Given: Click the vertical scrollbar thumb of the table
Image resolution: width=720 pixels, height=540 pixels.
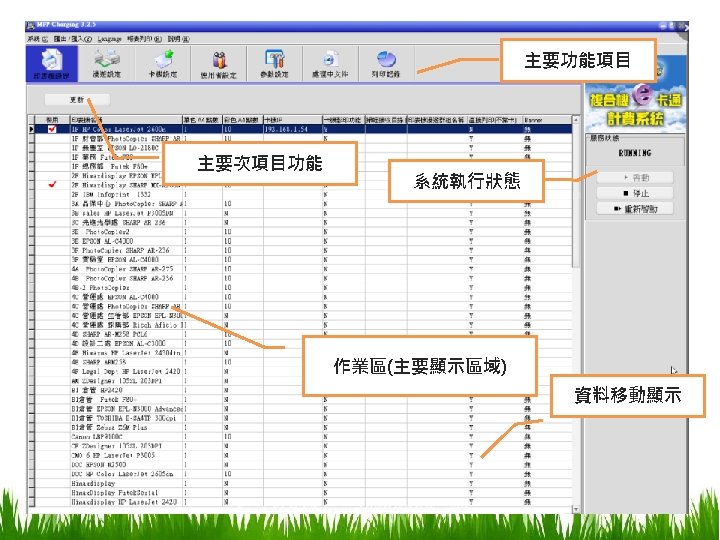Looking at the screenshot, I should [576, 196].
